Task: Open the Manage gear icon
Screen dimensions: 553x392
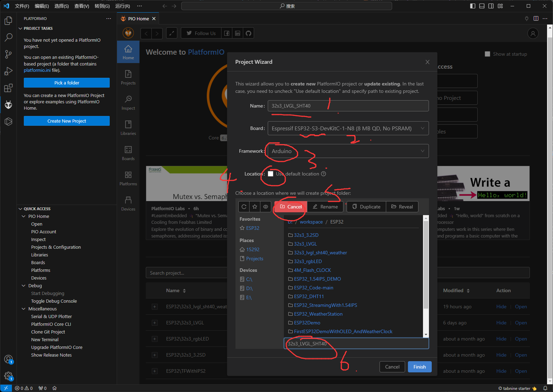Action: [8, 376]
